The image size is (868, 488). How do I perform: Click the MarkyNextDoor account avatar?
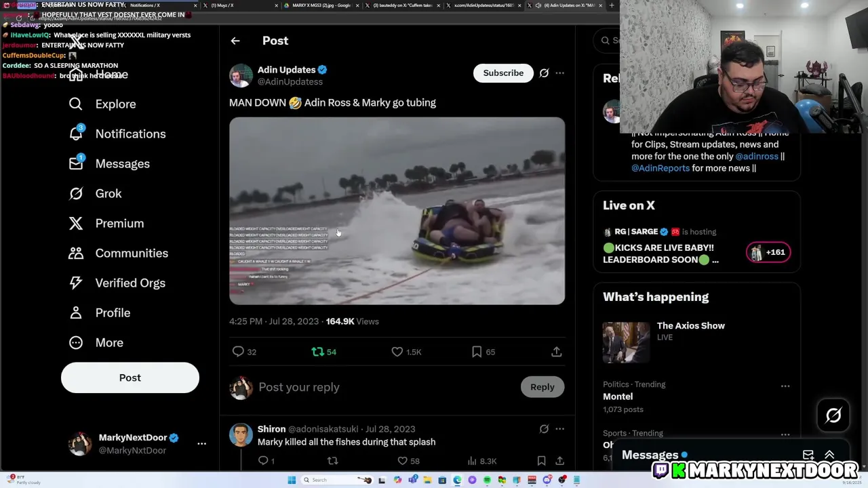coord(80,444)
